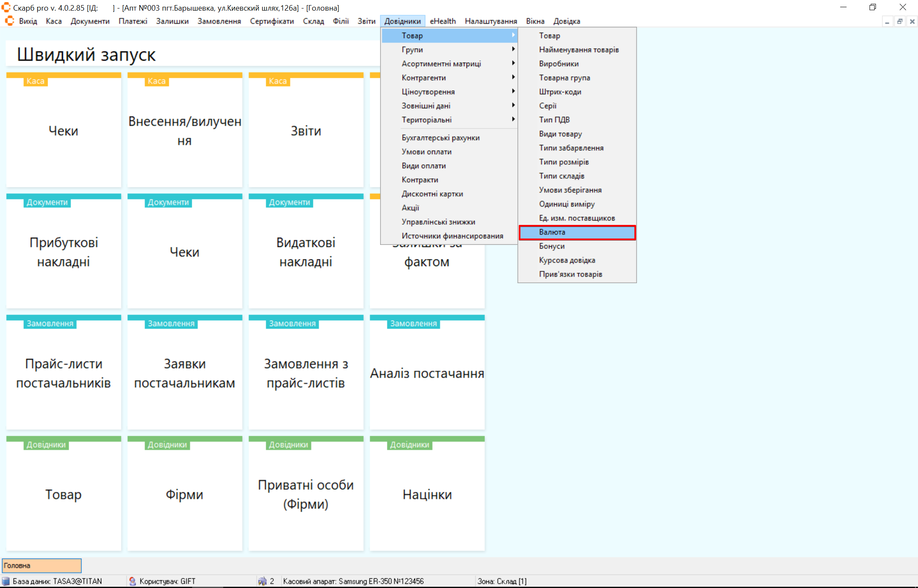918x588 pixels.
Task: Switch to the Головна window tab
Action: [x=42, y=565]
